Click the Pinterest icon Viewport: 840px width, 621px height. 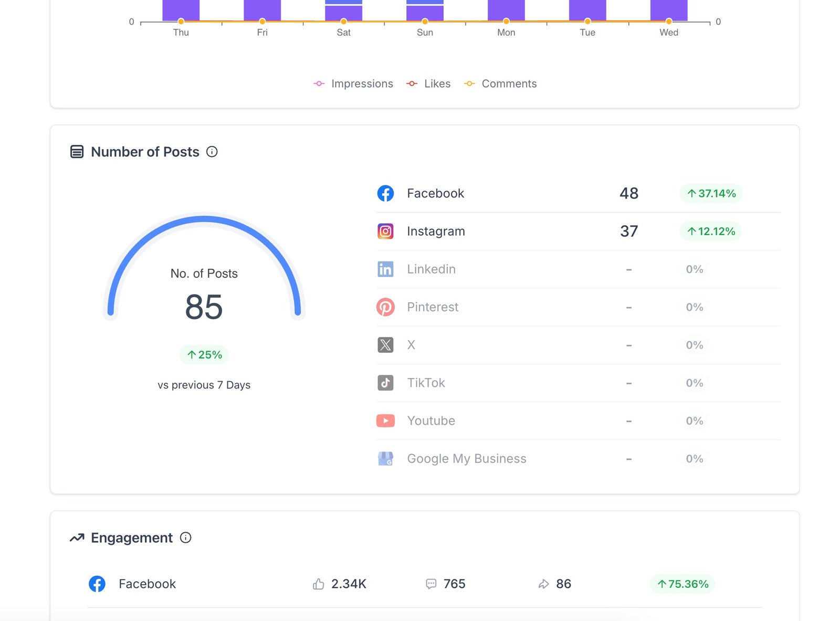point(385,307)
